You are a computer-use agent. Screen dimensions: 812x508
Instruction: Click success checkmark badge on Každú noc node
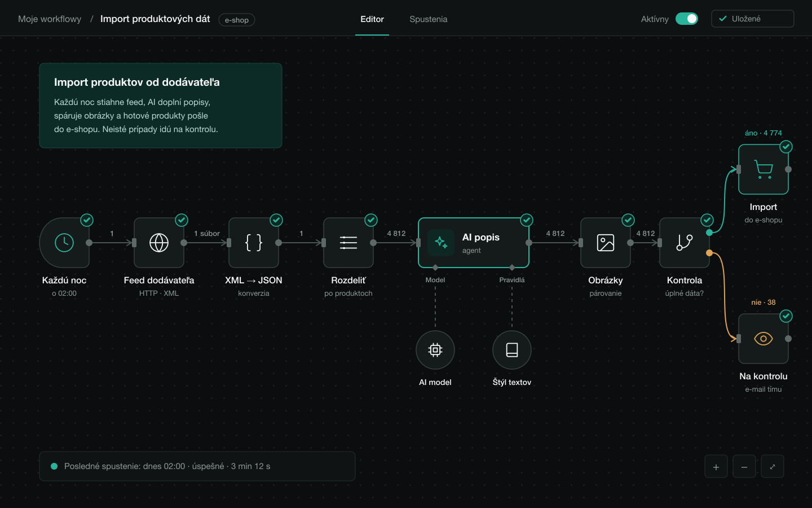tap(87, 220)
